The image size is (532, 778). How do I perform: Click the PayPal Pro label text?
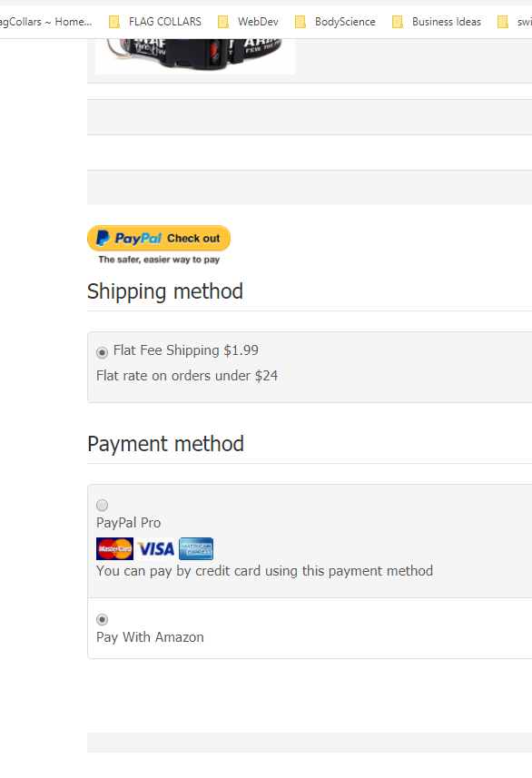point(129,523)
